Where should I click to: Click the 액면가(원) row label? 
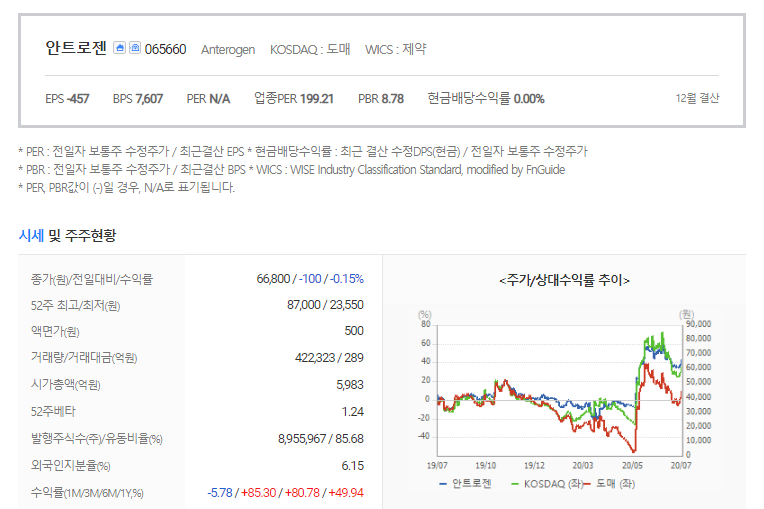tap(55, 332)
